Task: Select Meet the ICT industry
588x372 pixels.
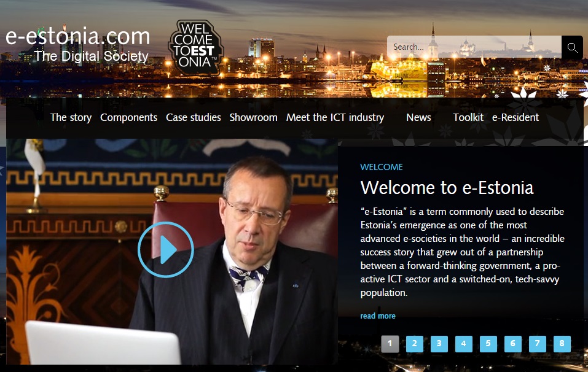Action: click(x=335, y=118)
